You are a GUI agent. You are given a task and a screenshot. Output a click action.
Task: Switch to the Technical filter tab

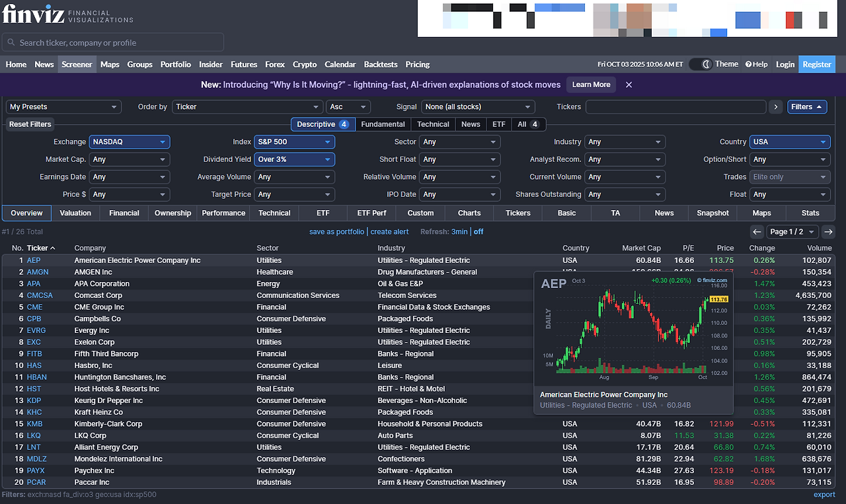point(433,124)
